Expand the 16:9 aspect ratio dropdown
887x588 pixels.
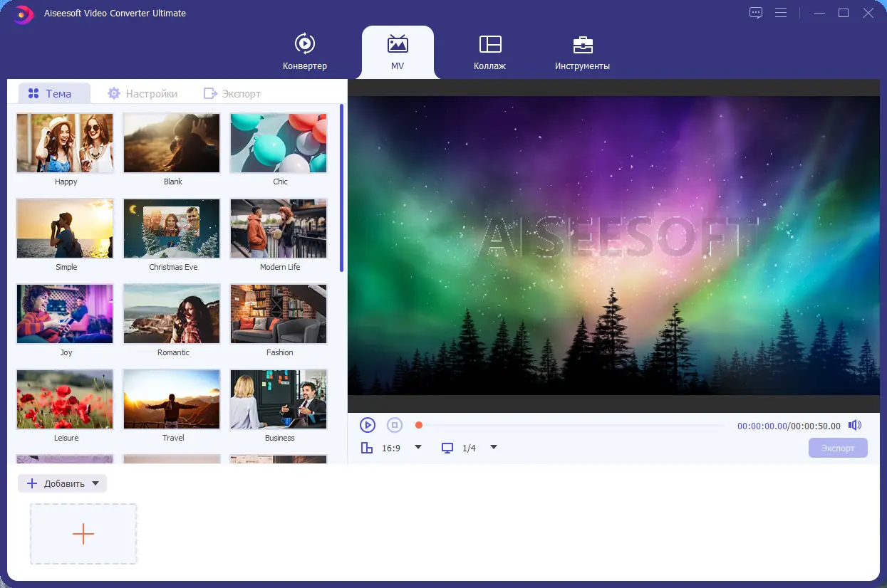click(x=418, y=447)
